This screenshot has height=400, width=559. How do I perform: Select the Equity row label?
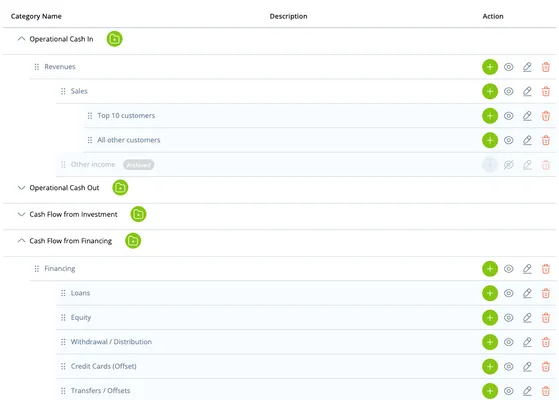coord(81,317)
